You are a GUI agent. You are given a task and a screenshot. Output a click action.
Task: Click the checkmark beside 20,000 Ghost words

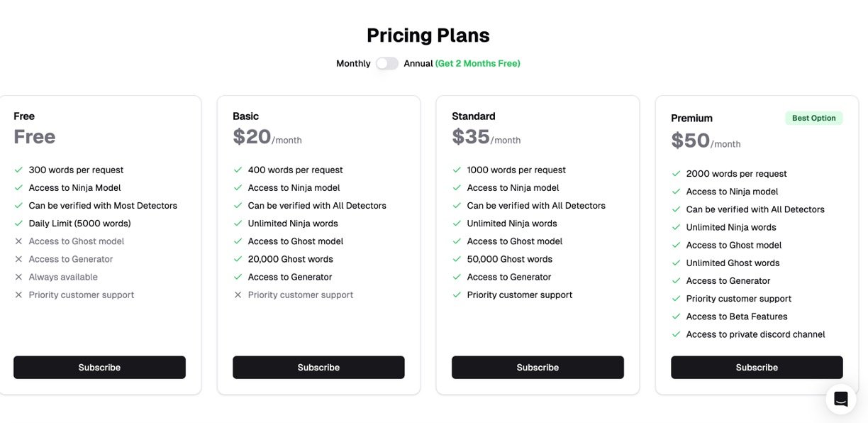238,259
